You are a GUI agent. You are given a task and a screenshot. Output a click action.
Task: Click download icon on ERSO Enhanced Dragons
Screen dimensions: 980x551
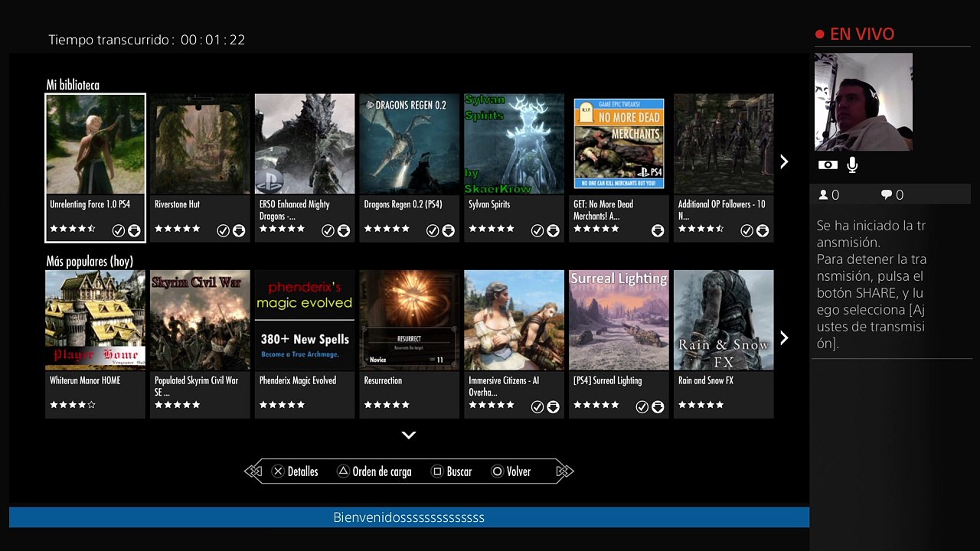344,230
